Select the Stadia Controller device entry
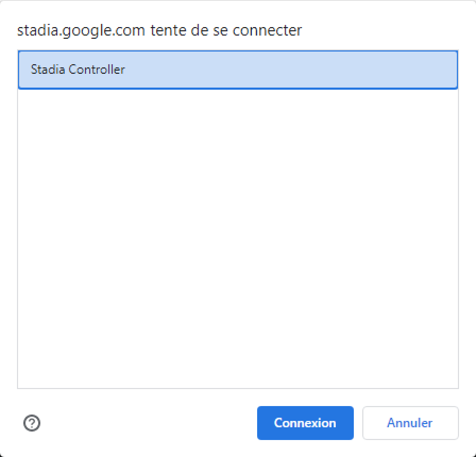476x457 pixels. tap(238, 70)
